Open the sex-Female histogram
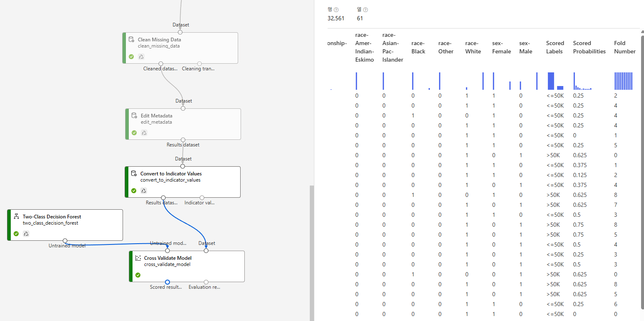Viewport: 644px width, 321px height. click(502, 81)
